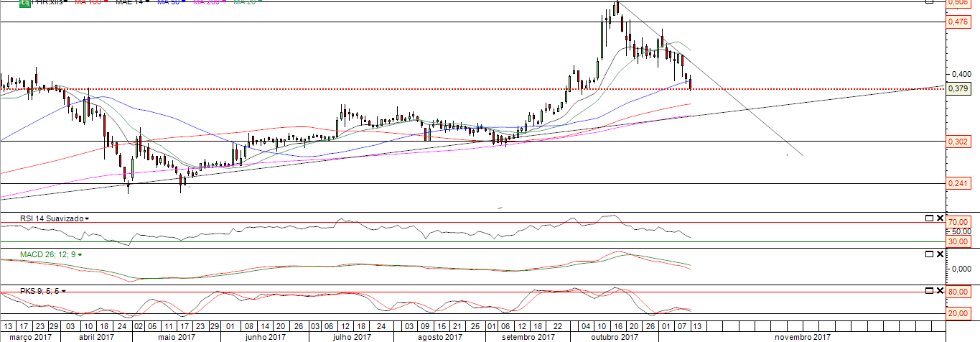
Task: Open the MA 200 indicator dropdown
Action: (225, 2)
